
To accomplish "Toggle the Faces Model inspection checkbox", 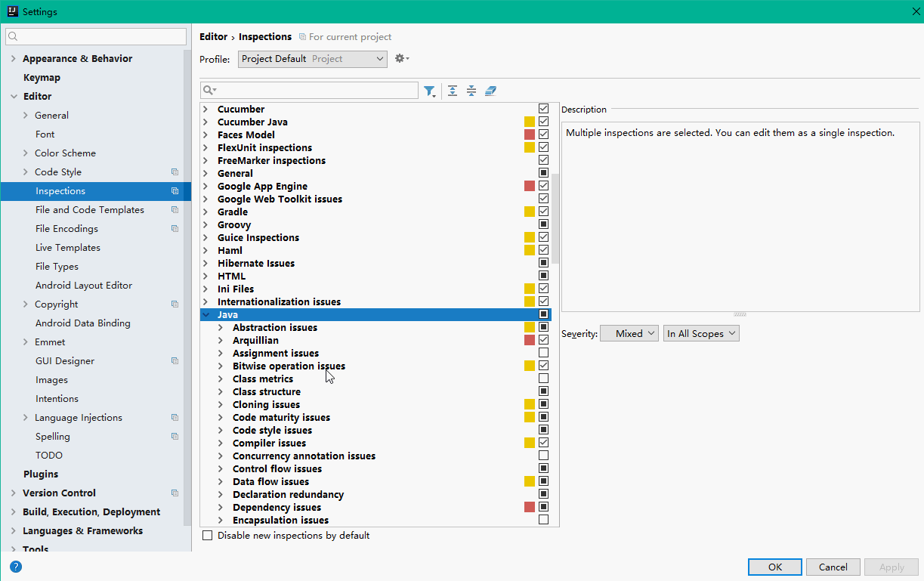I will (x=543, y=134).
